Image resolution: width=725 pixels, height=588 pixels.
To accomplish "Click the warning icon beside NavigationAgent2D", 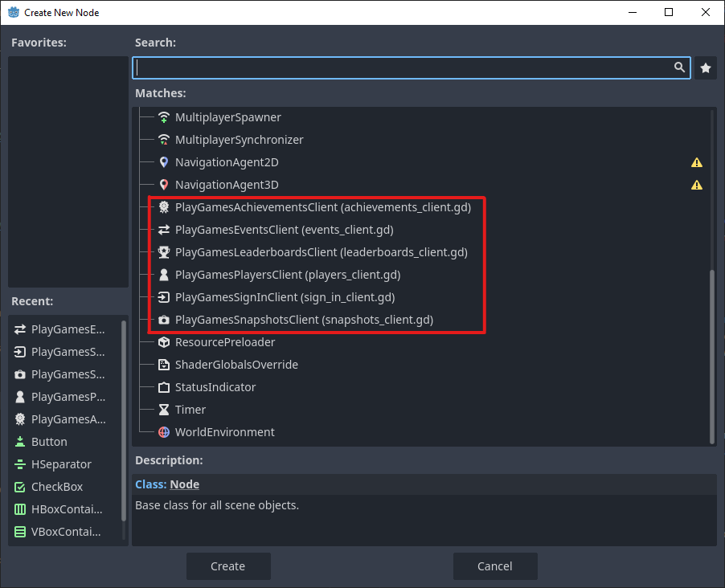I will pyautogui.click(x=697, y=163).
